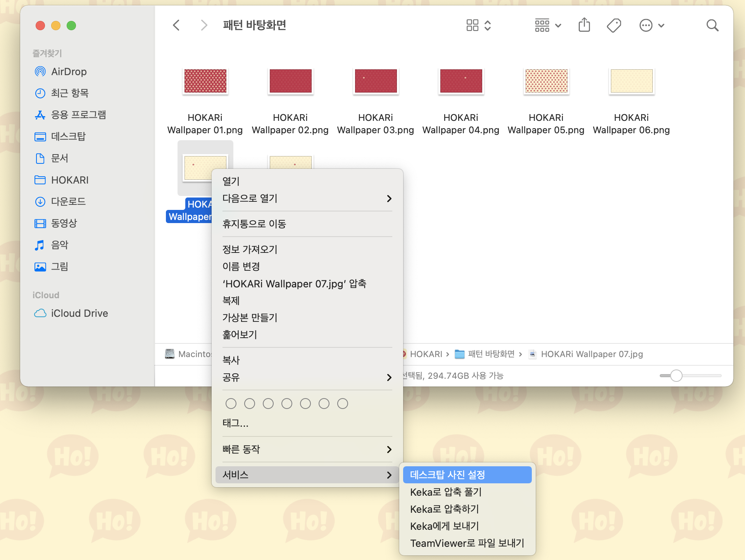Choose 가상본 만들기 menu item
This screenshot has width=745, height=560.
pos(307,318)
